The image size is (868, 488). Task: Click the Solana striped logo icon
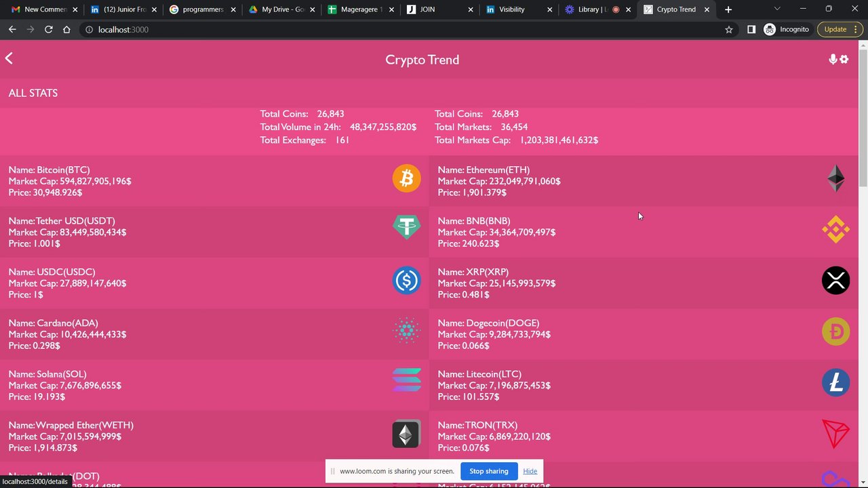(x=407, y=380)
